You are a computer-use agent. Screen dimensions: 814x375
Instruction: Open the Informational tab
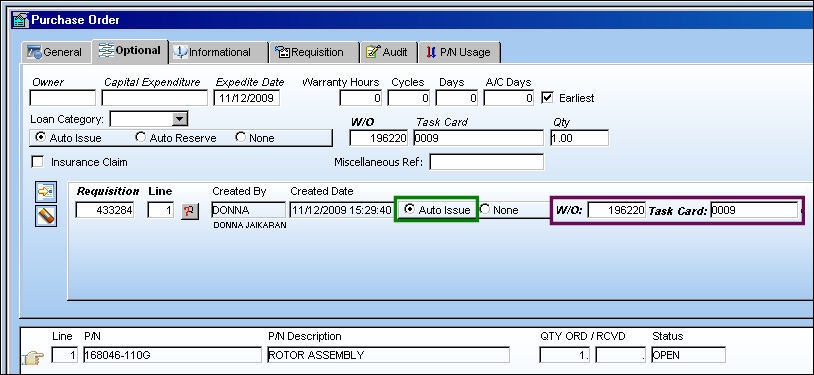[218, 52]
